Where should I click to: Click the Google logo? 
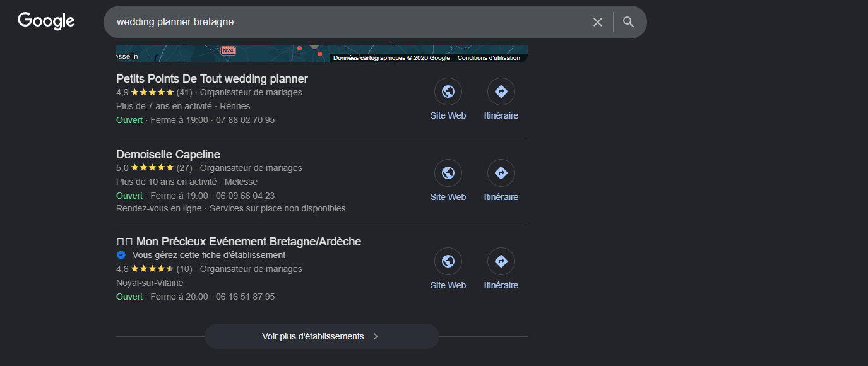[46, 21]
